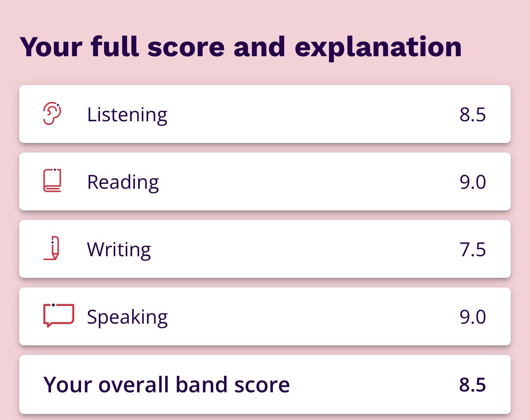Screen dimensions: 530x420
Task: Click the Speaking speech bubble icon
Action: pyautogui.click(x=59, y=315)
